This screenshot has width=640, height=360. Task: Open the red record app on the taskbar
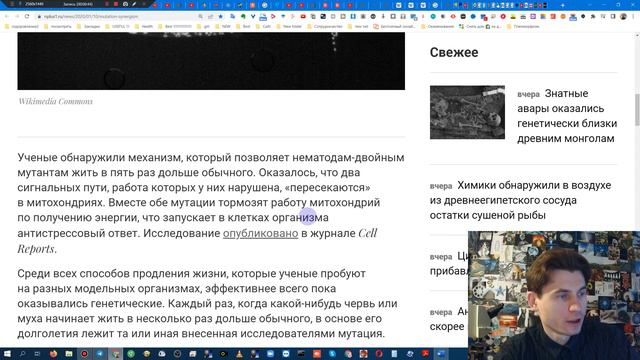pos(84,354)
